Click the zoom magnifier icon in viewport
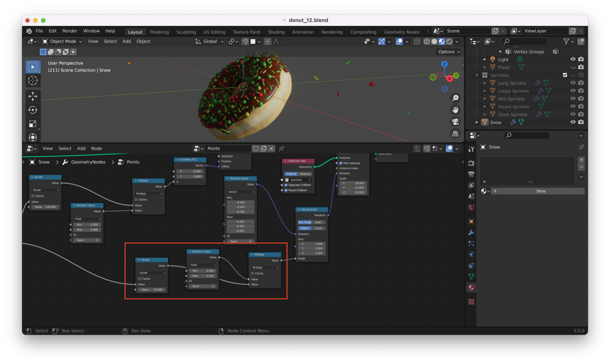Viewport: 610px width, 364px height. coord(455,98)
